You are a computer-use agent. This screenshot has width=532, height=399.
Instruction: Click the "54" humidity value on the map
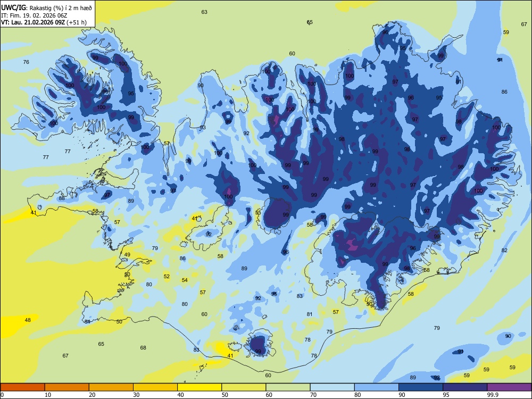coord(185,280)
